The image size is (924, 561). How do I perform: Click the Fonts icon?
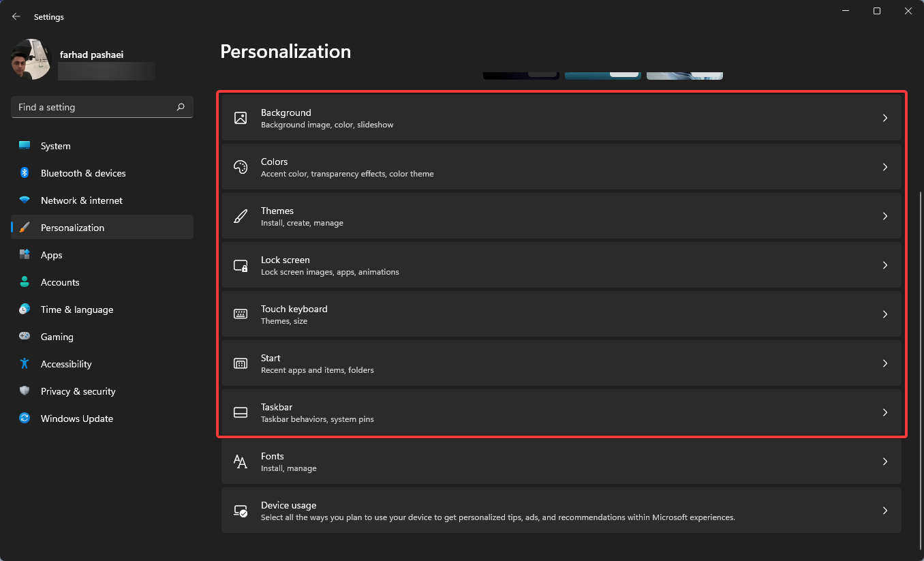click(x=241, y=461)
